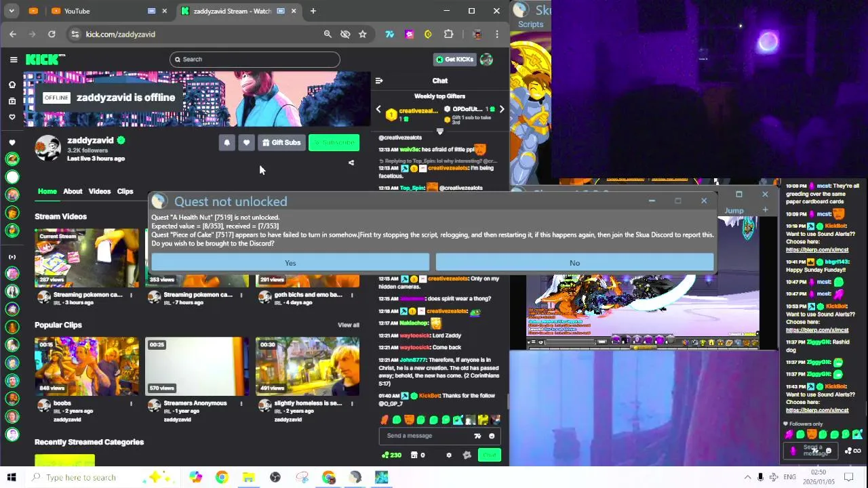
Task: Collapse the chat panel with the arrow icon
Action: click(x=379, y=81)
